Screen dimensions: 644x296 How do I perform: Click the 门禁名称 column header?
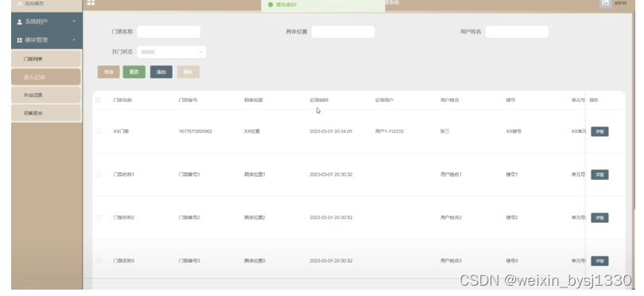122,100
